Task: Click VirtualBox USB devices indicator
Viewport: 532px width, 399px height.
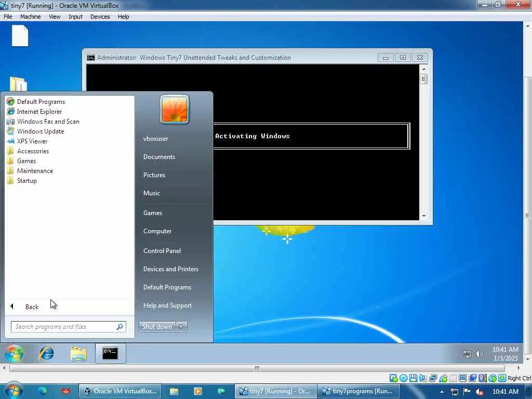Action: (x=443, y=378)
